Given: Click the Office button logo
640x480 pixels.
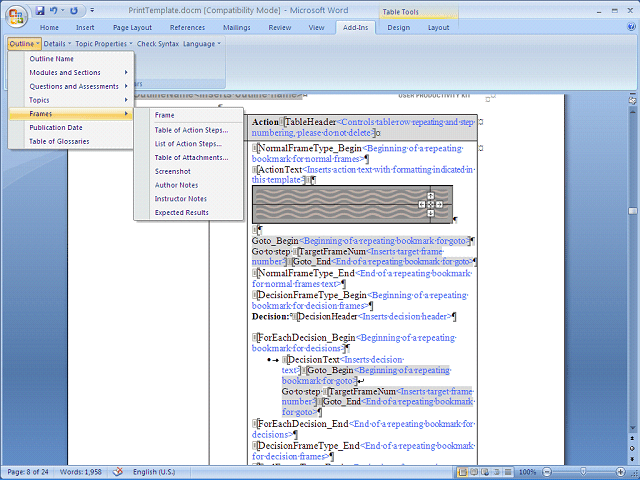Looking at the screenshot, I should 17,16.
